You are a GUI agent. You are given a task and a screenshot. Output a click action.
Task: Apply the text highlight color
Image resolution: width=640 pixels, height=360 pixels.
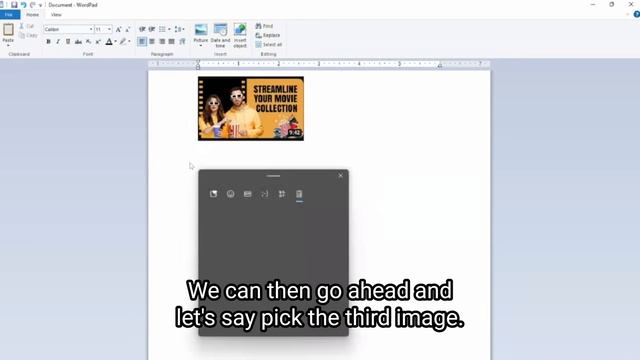(123, 42)
